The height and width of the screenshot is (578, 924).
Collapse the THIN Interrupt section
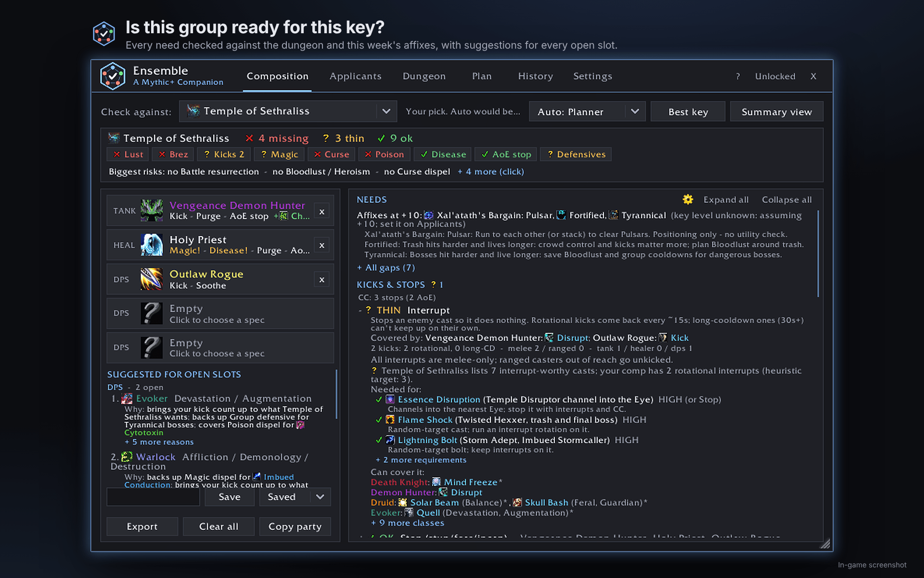click(360, 310)
